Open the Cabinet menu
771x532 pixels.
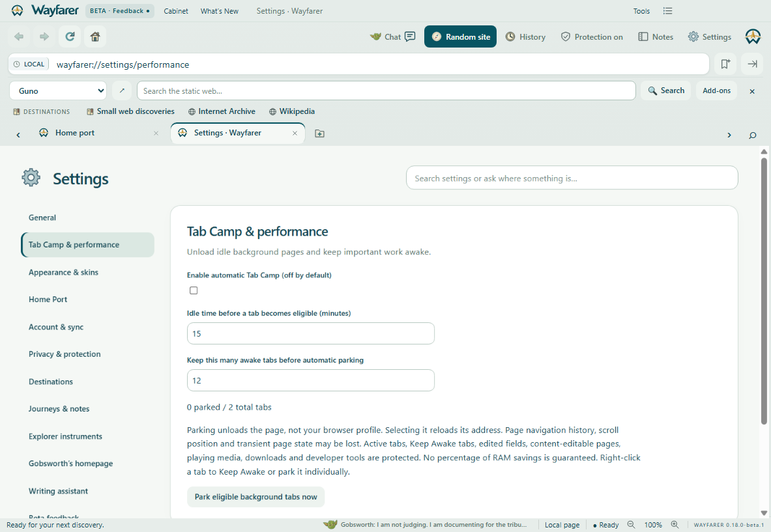175,11
